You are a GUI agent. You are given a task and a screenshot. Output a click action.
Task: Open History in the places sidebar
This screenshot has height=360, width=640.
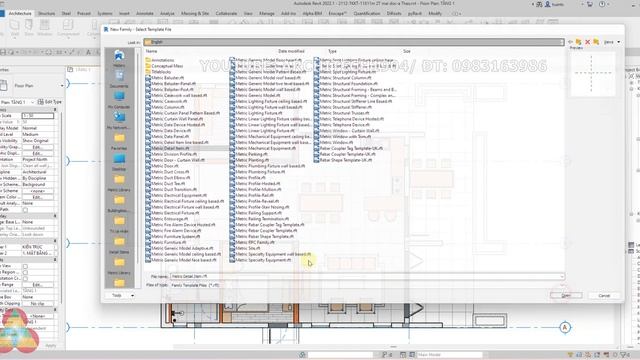[119, 58]
